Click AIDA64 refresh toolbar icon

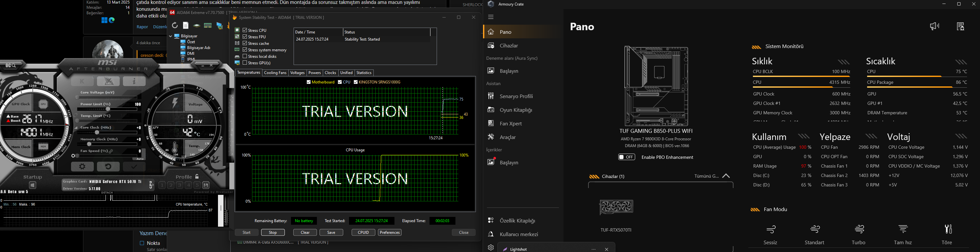click(x=175, y=26)
